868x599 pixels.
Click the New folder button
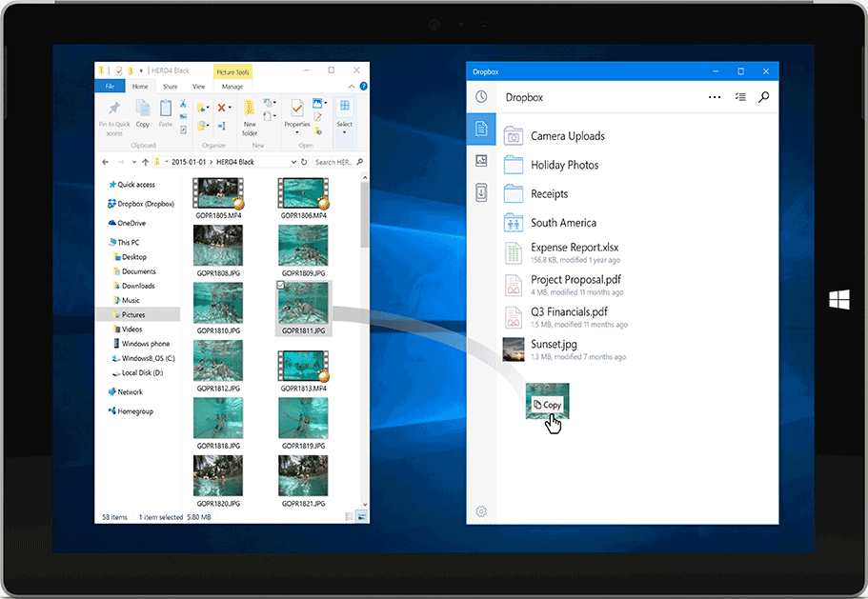250,115
